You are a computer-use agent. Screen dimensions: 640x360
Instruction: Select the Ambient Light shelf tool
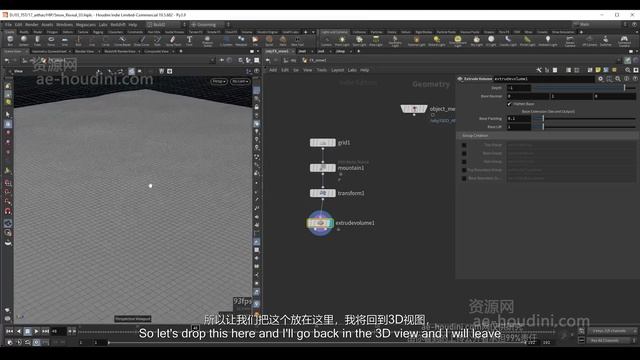548,40
